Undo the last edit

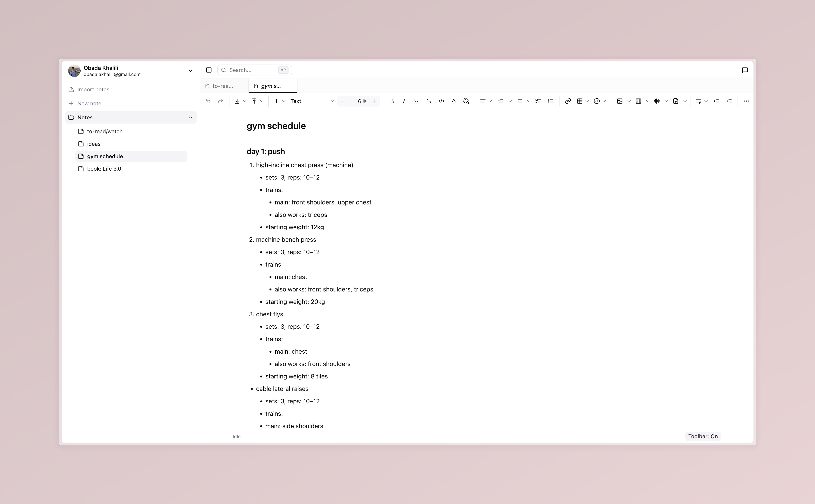pyautogui.click(x=208, y=101)
